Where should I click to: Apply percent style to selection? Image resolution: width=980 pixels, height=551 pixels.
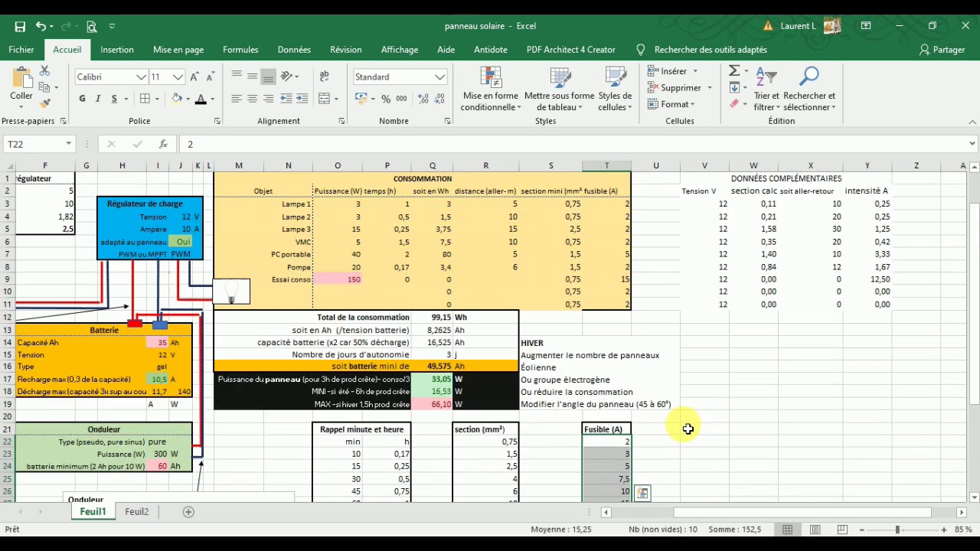coord(387,99)
